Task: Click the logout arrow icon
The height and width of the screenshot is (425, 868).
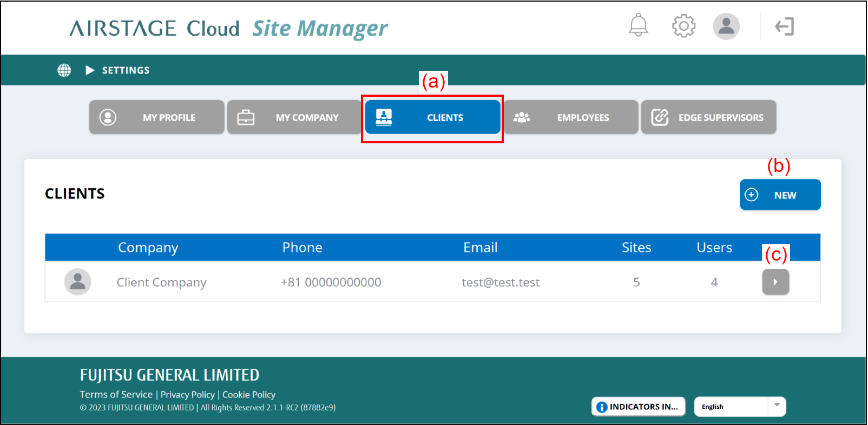Action: [784, 26]
